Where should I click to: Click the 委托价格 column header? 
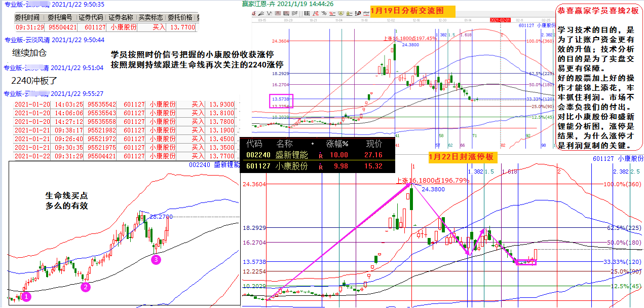click(x=181, y=18)
